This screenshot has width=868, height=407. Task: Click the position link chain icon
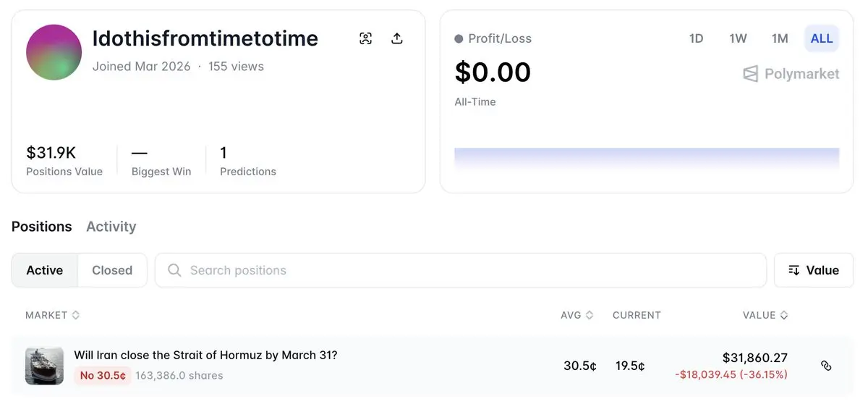826,366
